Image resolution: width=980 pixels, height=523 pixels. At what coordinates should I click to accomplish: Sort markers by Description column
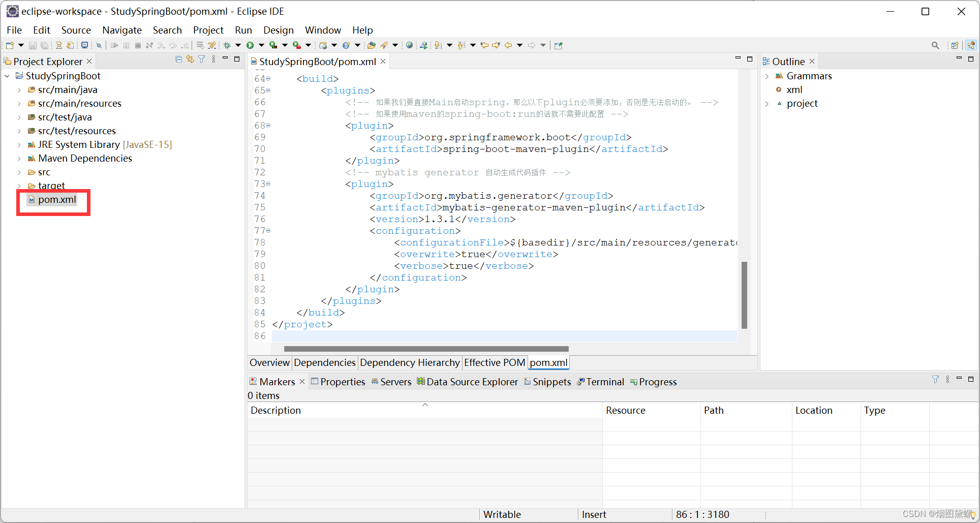(424, 410)
